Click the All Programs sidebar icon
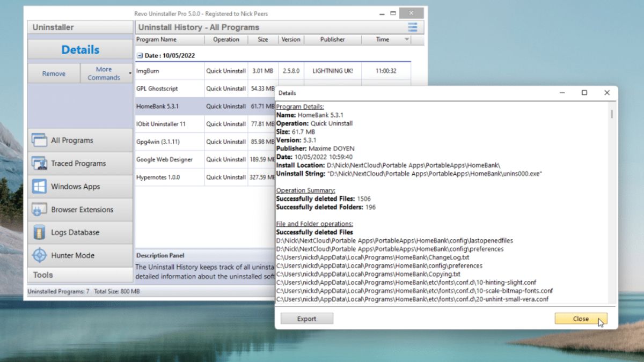Image resolution: width=644 pixels, height=362 pixels. pyautogui.click(x=39, y=141)
